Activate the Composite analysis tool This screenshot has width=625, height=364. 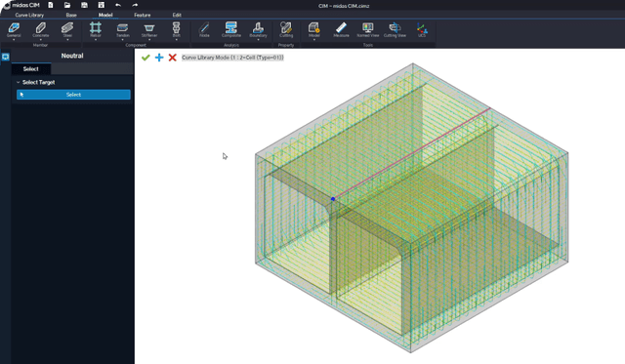[231, 29]
